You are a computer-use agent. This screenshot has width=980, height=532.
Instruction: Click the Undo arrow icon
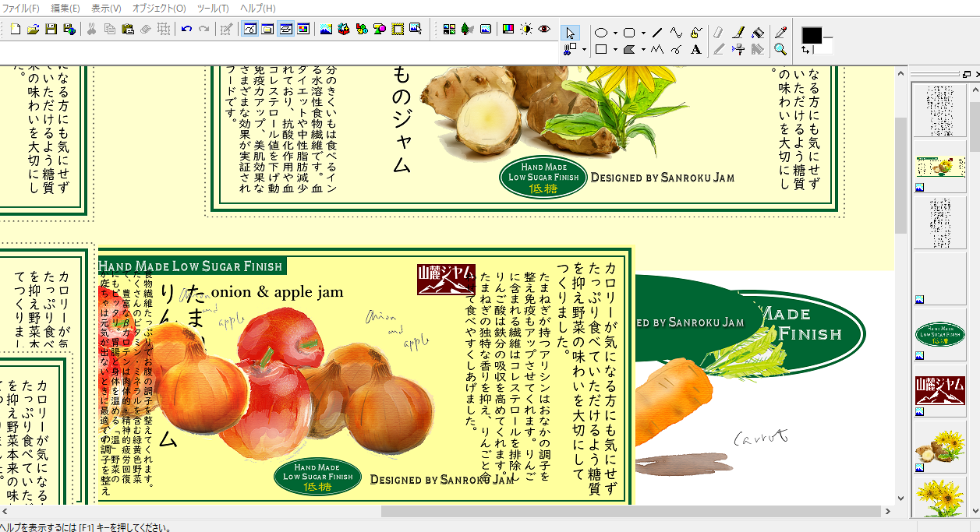coord(186,30)
